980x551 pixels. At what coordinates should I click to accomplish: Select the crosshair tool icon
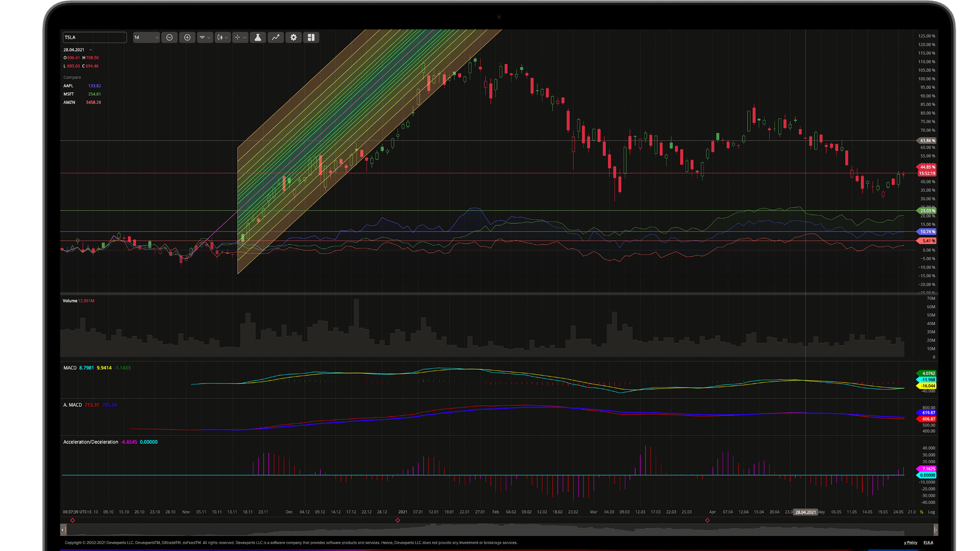tap(238, 37)
